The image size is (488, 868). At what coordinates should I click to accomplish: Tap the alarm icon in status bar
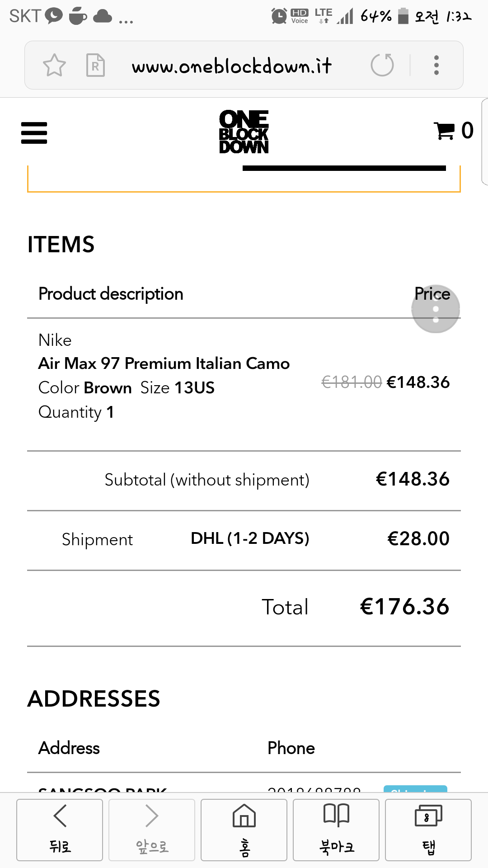click(279, 16)
